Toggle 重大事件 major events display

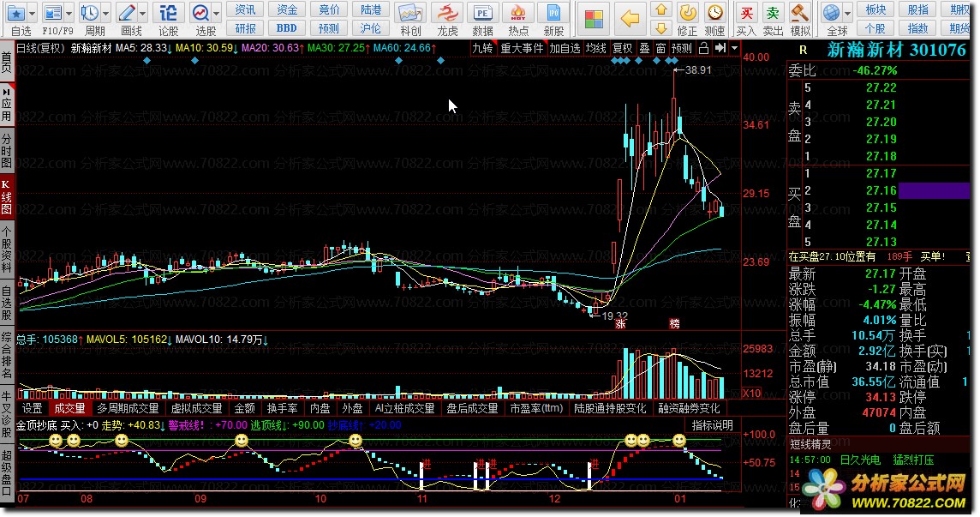point(523,48)
